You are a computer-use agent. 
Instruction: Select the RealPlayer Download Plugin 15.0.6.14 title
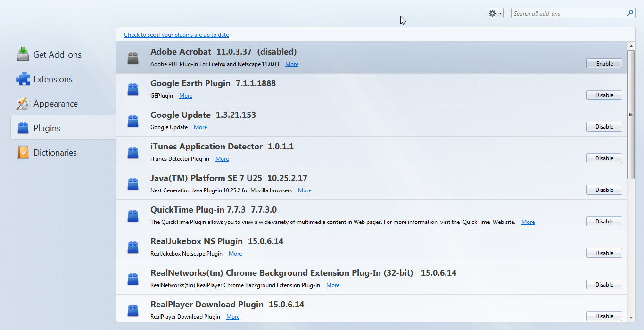click(227, 305)
